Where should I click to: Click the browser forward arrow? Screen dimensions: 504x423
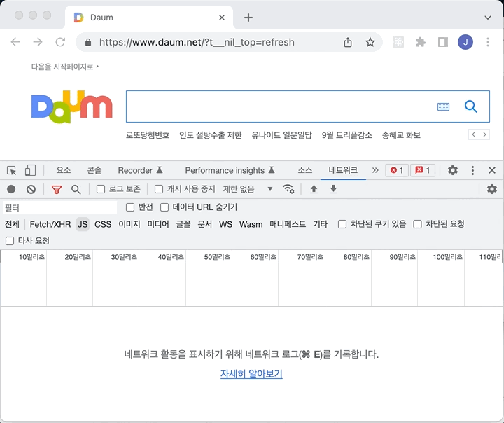tap(38, 42)
